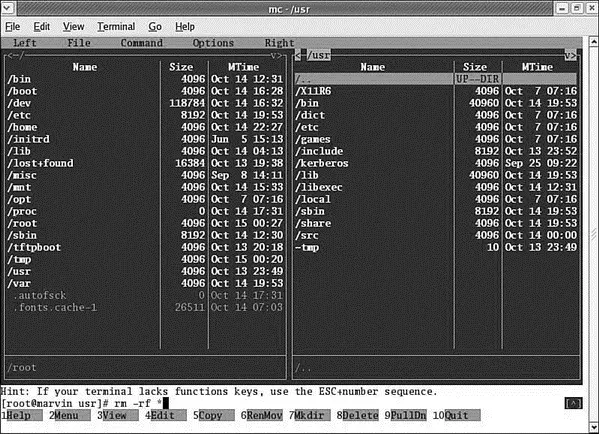This screenshot has width=599, height=434.
Task: Select /boot directory in left panel
Action: point(145,91)
